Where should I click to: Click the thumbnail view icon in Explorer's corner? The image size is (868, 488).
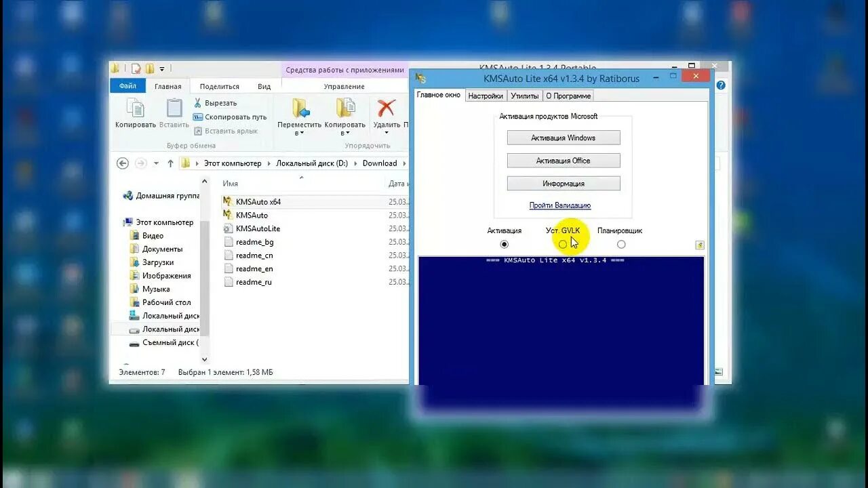coord(719,372)
